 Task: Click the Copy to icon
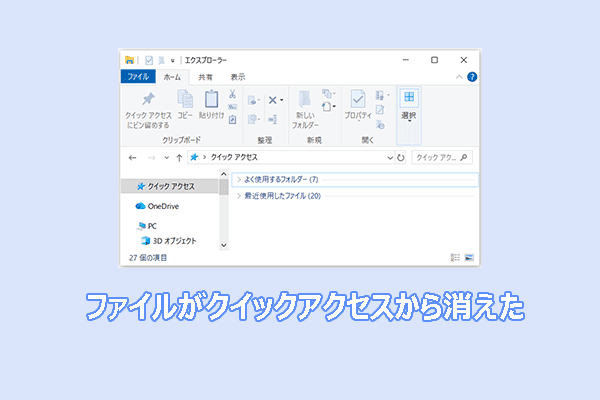tap(253, 119)
